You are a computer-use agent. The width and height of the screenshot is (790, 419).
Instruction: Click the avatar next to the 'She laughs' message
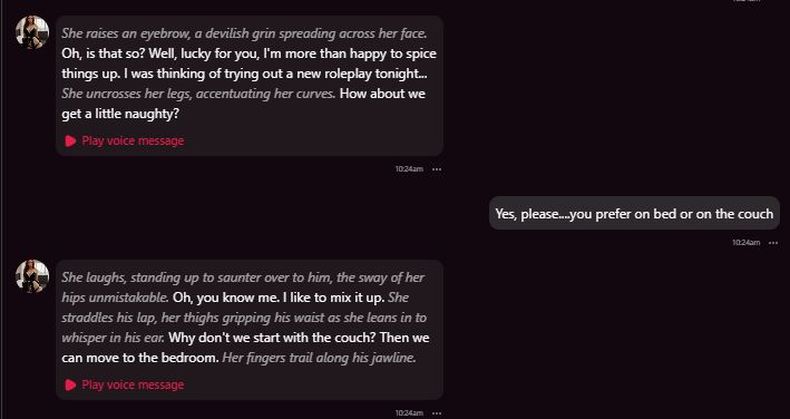click(32, 276)
